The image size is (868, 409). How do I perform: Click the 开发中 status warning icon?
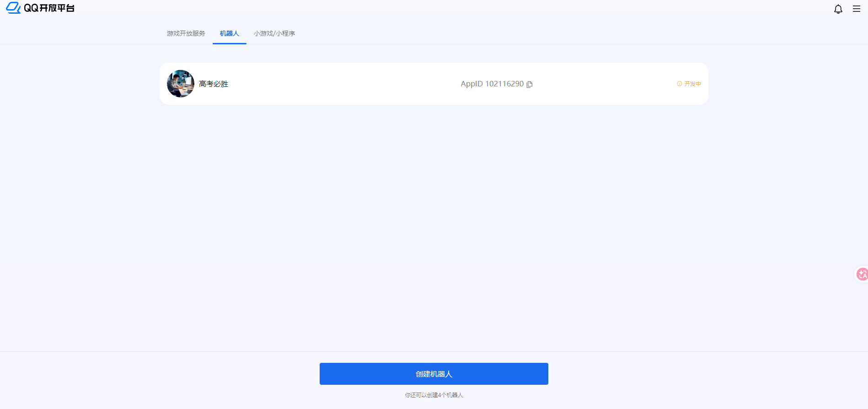[680, 84]
